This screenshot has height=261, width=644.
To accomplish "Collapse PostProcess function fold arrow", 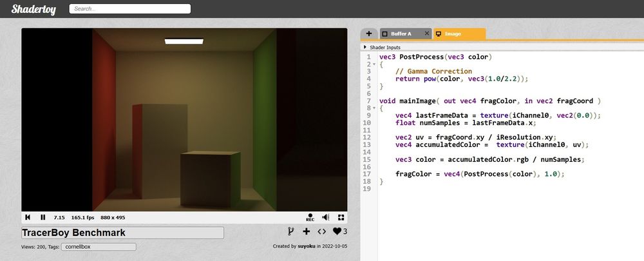I will pyautogui.click(x=374, y=64).
